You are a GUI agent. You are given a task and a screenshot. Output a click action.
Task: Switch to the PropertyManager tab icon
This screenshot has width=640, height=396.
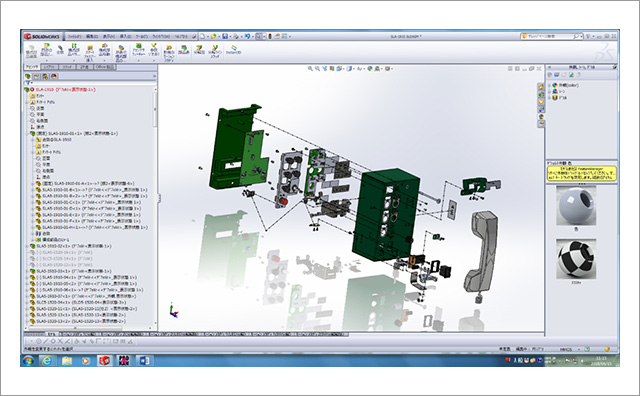click(x=36, y=76)
